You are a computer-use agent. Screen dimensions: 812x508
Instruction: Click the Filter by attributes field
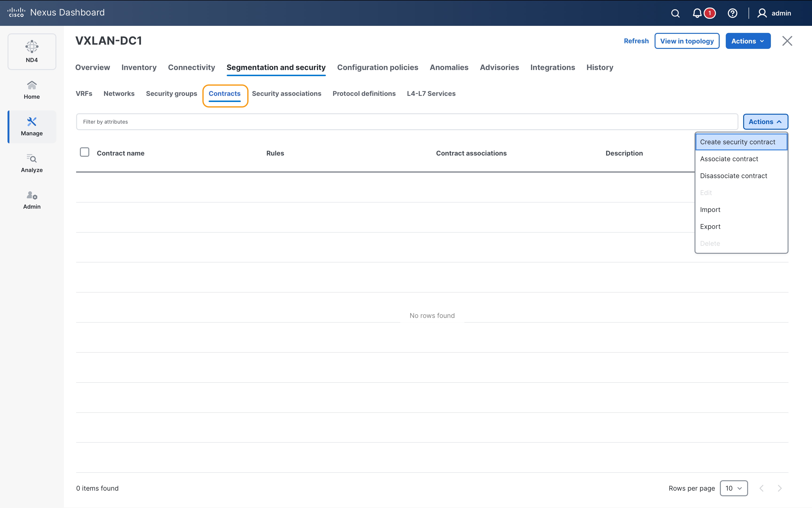coord(407,122)
